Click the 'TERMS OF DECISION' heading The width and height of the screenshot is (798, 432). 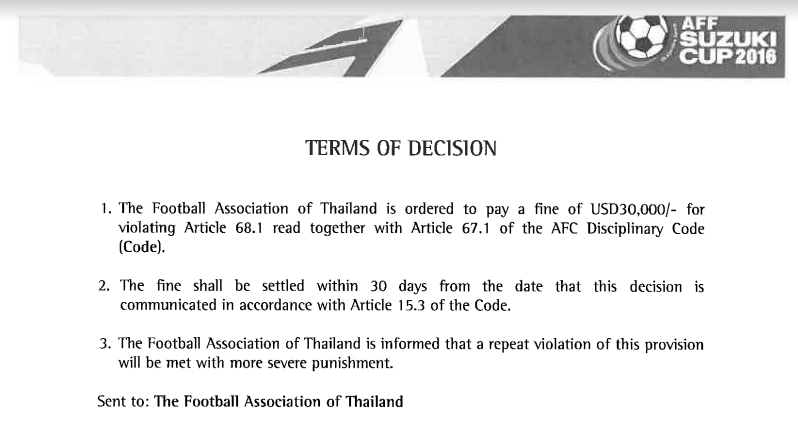click(x=401, y=148)
